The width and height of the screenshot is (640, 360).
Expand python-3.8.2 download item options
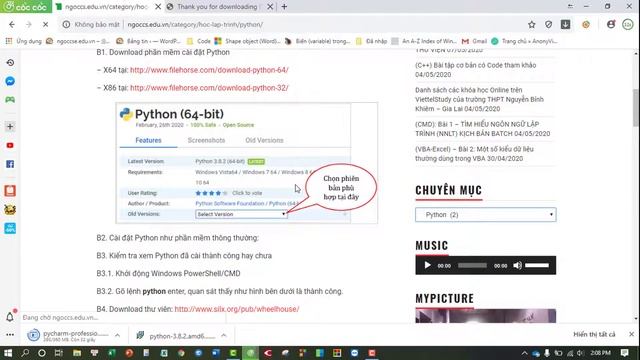point(224,336)
